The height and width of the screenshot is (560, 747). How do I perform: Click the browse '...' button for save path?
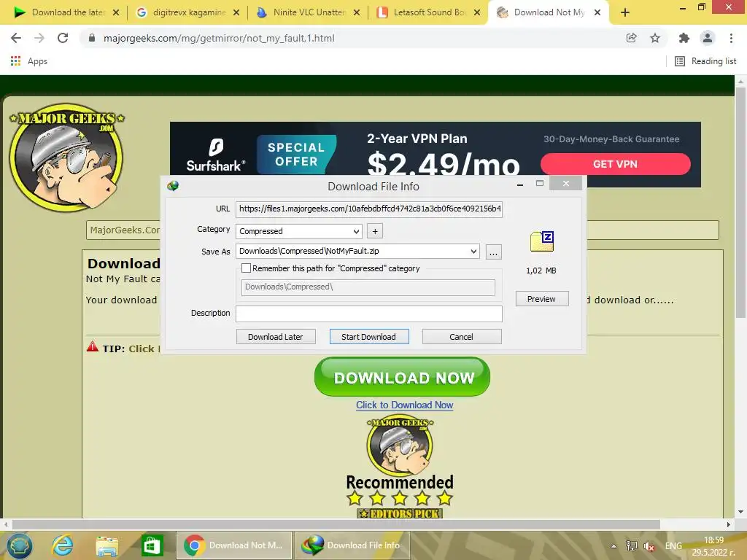tap(494, 252)
